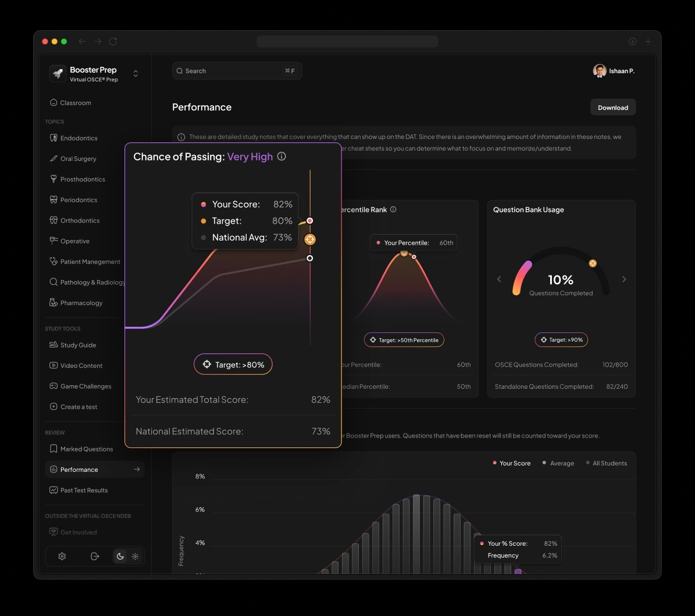Click the Pathology & Radiology magnifier icon
The width and height of the screenshot is (695, 616).
[54, 282]
